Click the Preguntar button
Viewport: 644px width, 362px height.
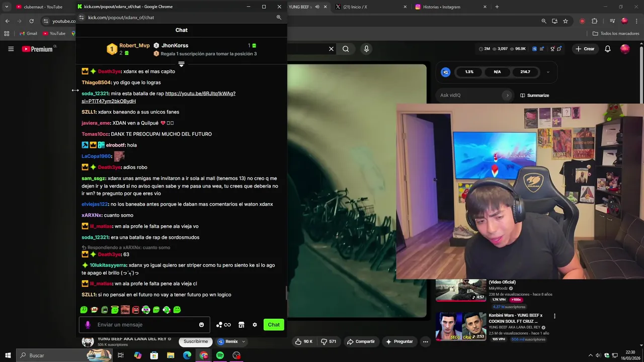click(x=398, y=341)
